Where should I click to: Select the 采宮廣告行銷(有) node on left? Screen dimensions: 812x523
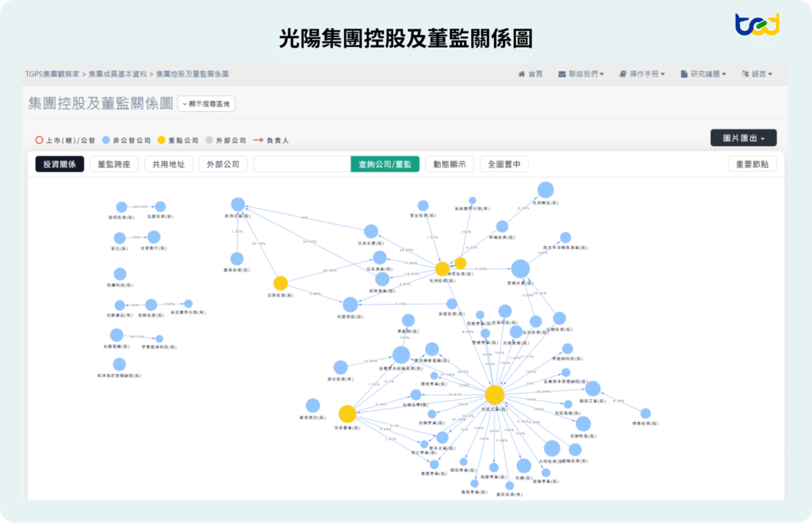188,304
